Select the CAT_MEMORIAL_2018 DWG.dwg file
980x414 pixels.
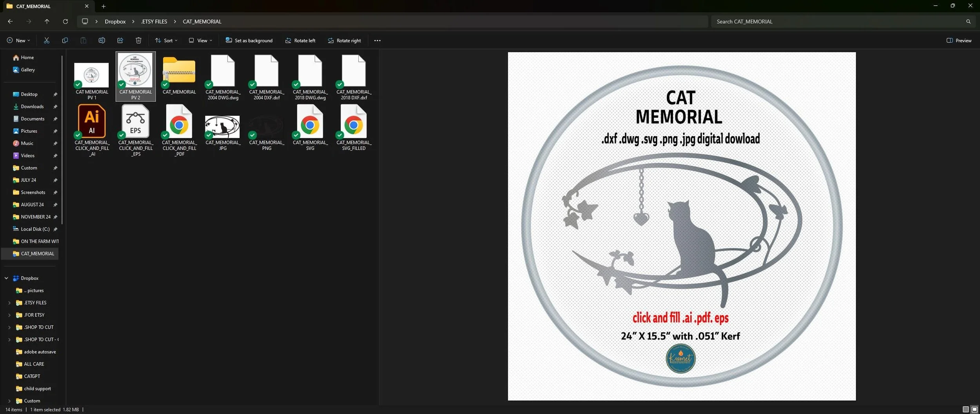pyautogui.click(x=310, y=77)
